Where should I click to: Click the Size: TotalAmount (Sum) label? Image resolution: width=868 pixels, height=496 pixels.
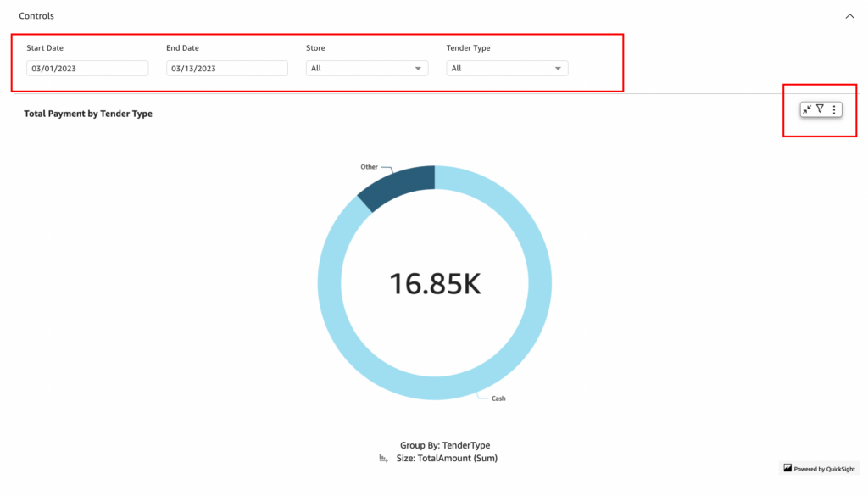[447, 458]
